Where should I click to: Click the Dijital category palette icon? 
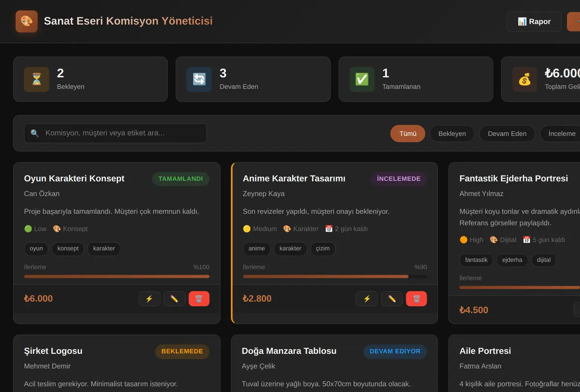493,240
